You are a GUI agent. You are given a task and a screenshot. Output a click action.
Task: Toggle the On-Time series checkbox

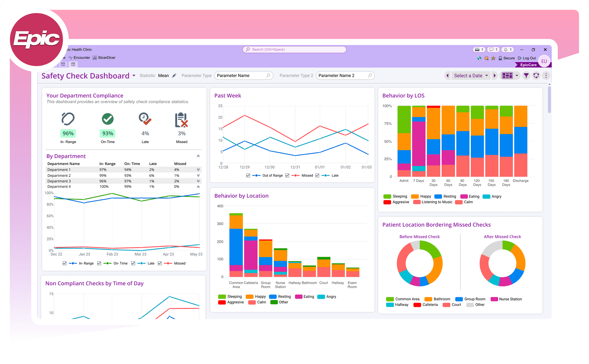(99, 263)
